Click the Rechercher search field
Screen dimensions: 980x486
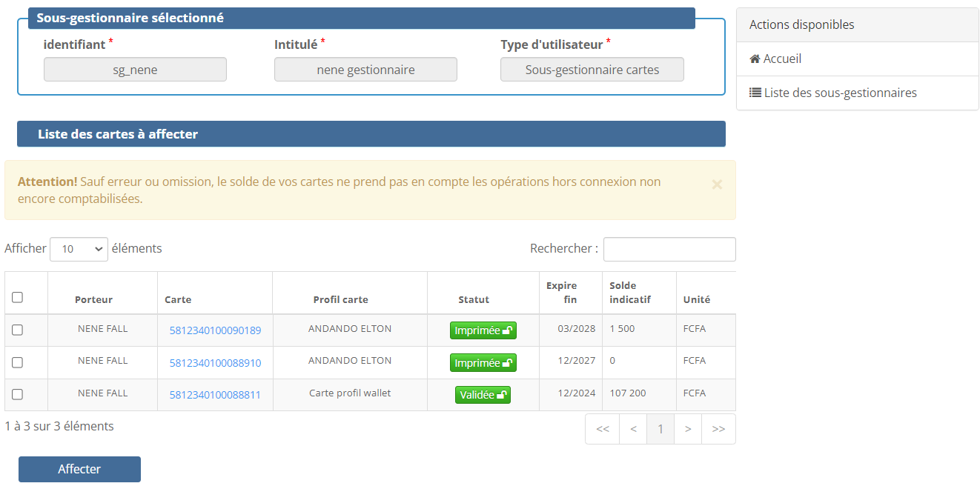click(x=669, y=250)
